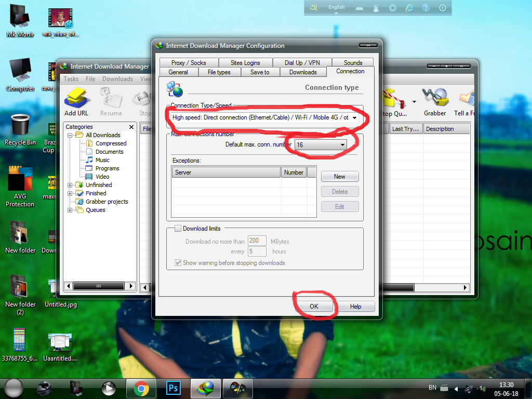Open AVG Protection desktop shortcut

coord(20,187)
